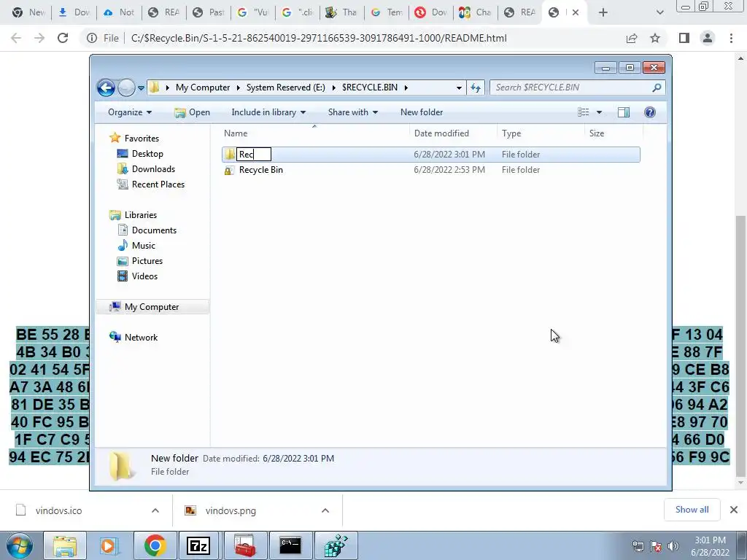Click the Explorer forward arrow button
Screen dimensions: 747x560
[126, 87]
